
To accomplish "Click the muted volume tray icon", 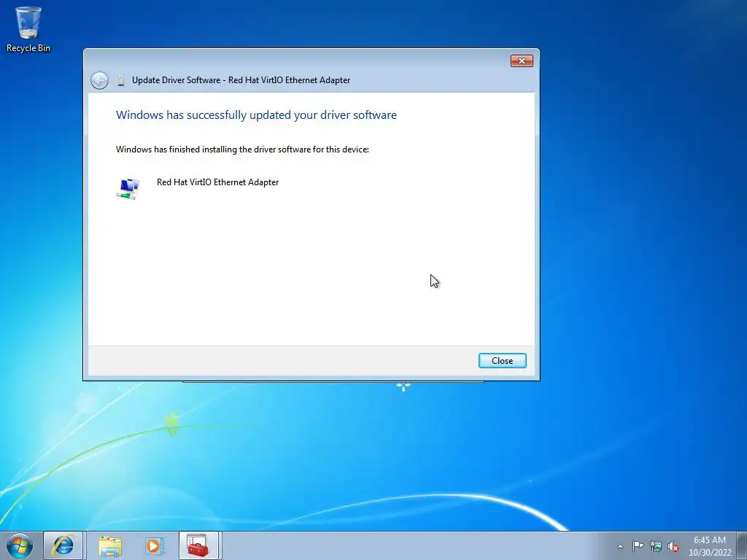I will [673, 546].
